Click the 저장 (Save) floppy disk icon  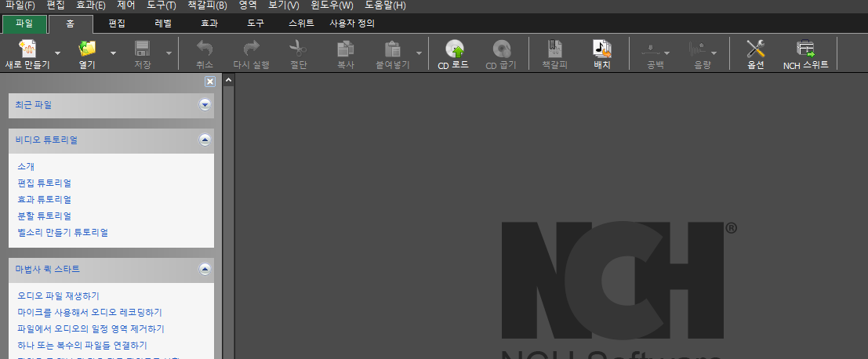143,49
